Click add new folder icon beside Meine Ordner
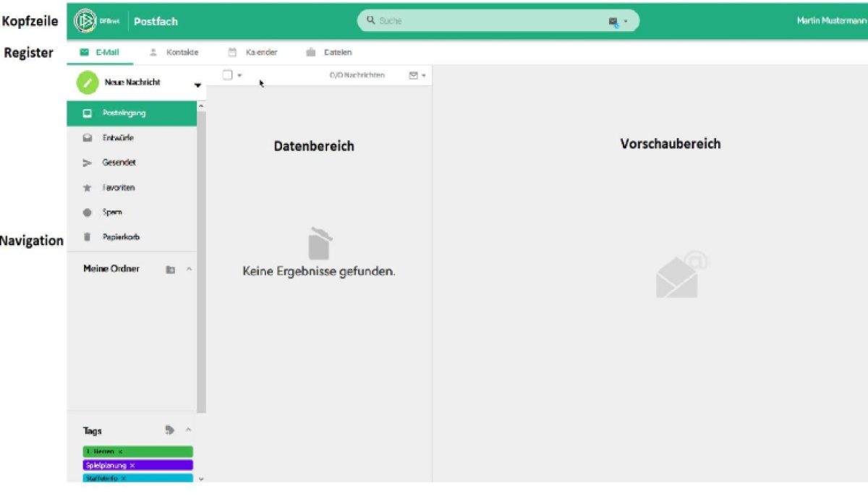868x496 pixels. [x=170, y=270]
